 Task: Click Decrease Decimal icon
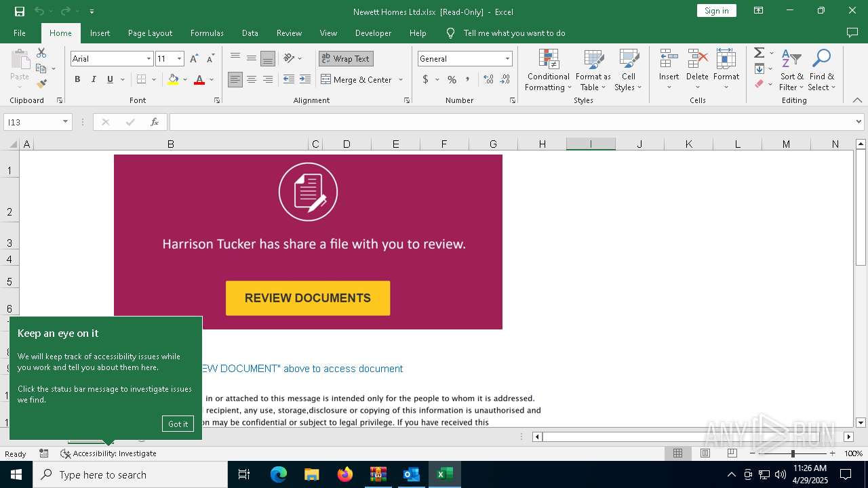(505, 79)
